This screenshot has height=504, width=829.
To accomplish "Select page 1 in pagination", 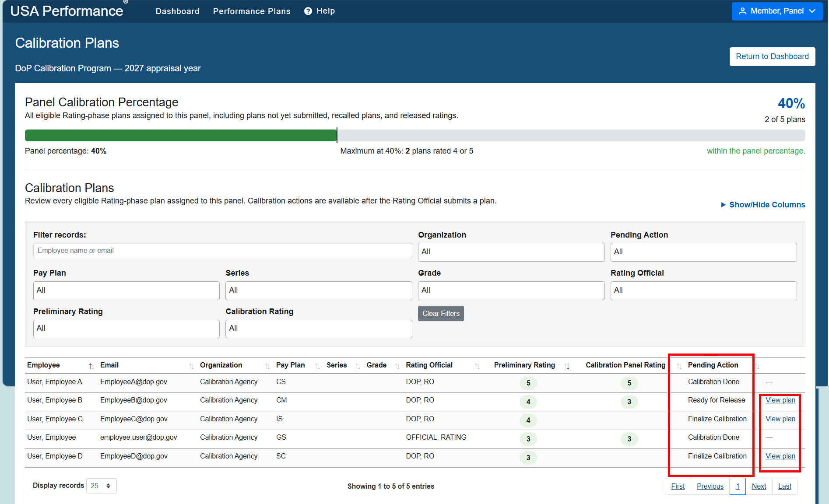I will (x=738, y=486).
